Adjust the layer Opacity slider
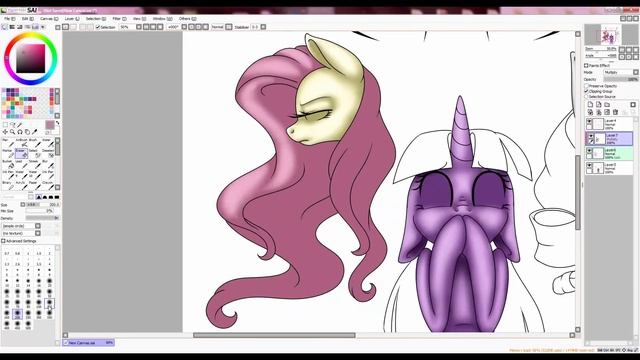The width and height of the screenshot is (640, 360). [621, 79]
